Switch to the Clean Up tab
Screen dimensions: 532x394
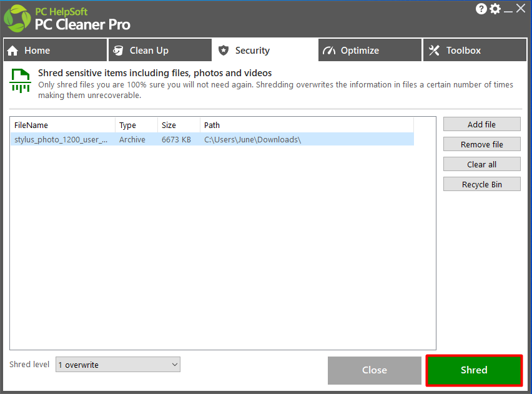[x=160, y=50]
